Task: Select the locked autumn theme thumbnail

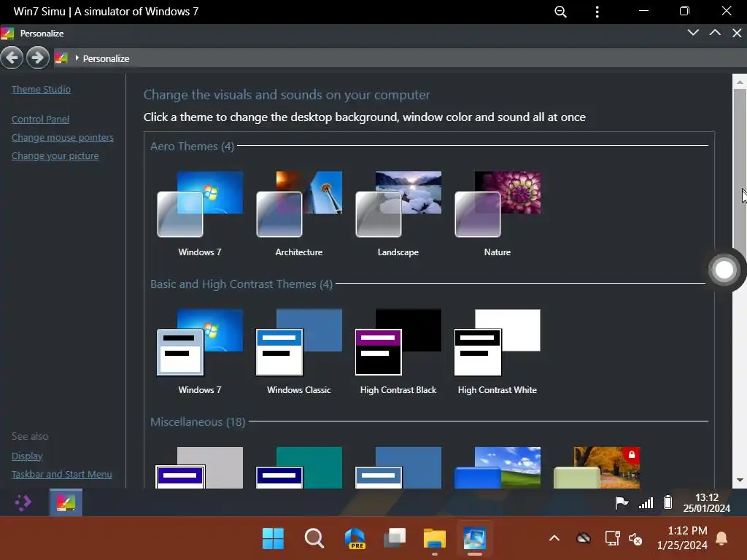Action: pos(597,467)
